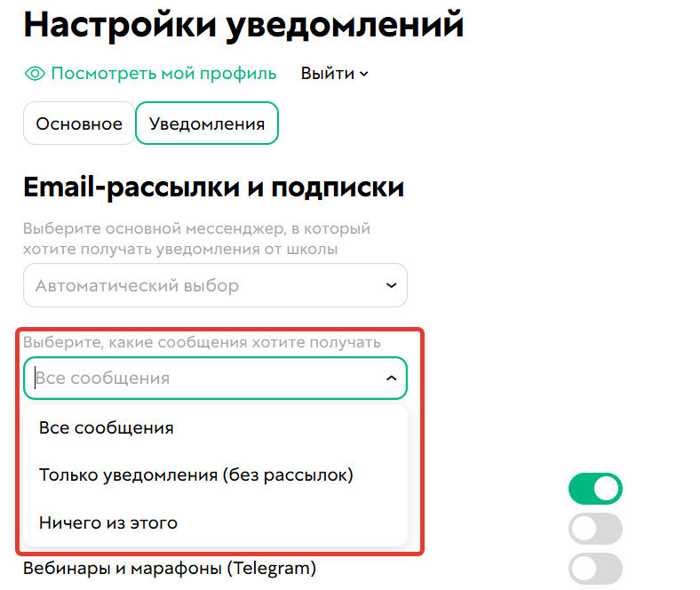The height and width of the screenshot is (590, 700).
Task: Open the 'Посмотреть мой профиль' link
Action: coord(163,73)
